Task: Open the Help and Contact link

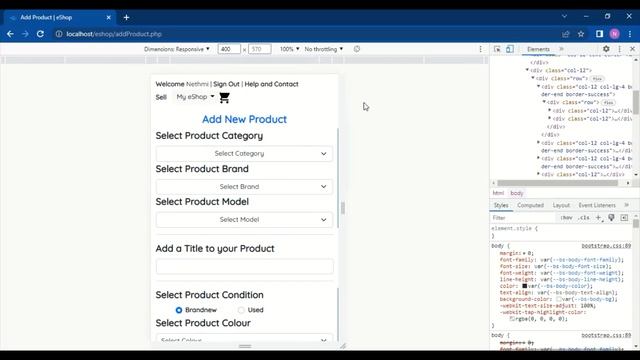Action: (271, 84)
